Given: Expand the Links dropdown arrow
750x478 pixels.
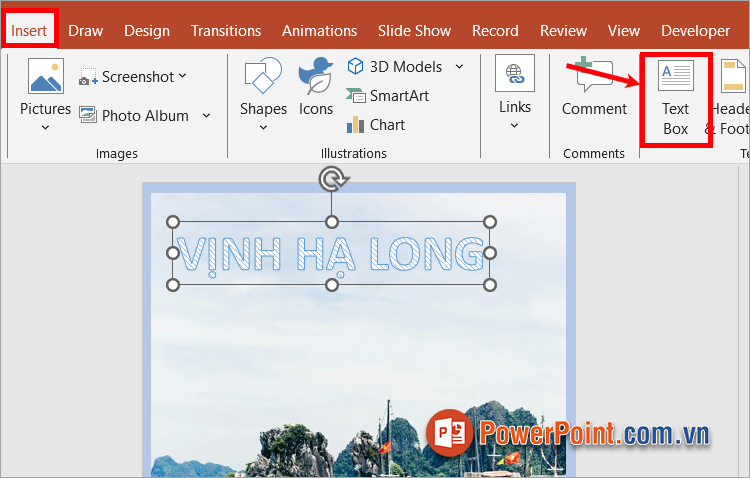Looking at the screenshot, I should (515, 125).
